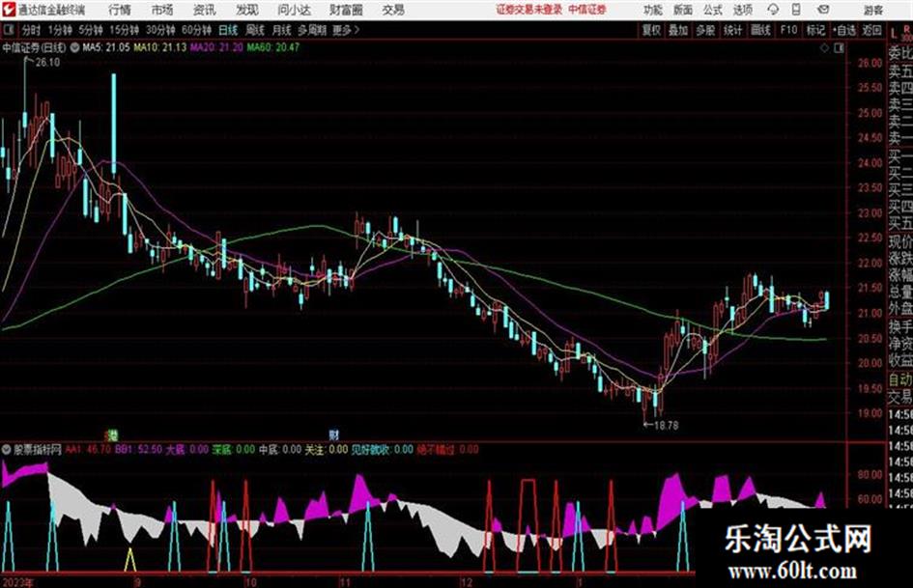Open the 市场 menu
913x588 pixels.
[x=162, y=10]
